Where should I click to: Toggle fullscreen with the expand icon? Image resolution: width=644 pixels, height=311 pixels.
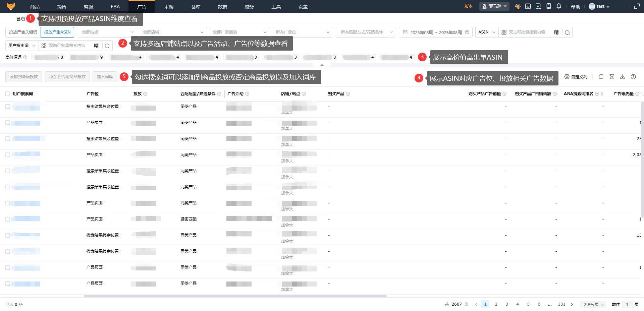pos(637,6)
